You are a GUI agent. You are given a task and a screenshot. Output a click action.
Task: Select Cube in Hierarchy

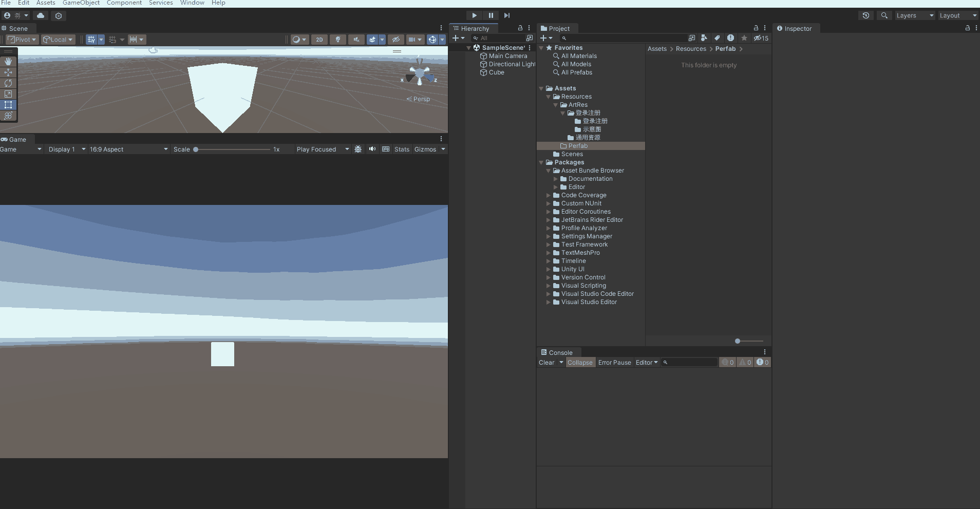point(496,72)
